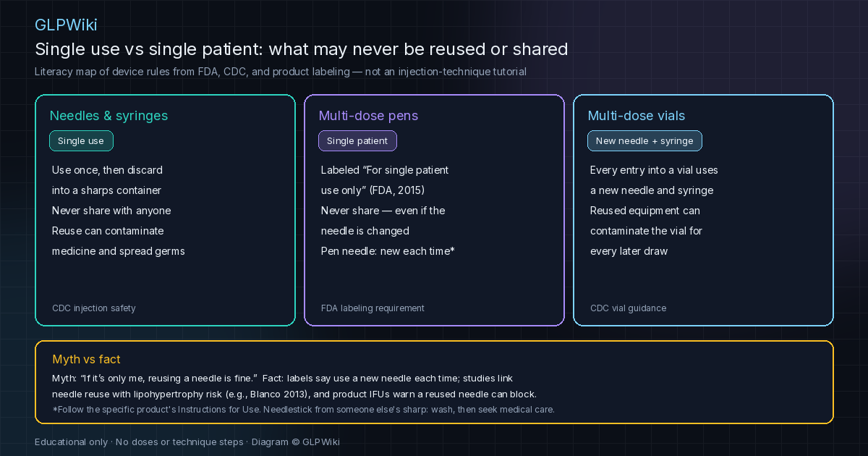Select 'Never share — even if the' line
The height and width of the screenshot is (456, 868).
383,211
